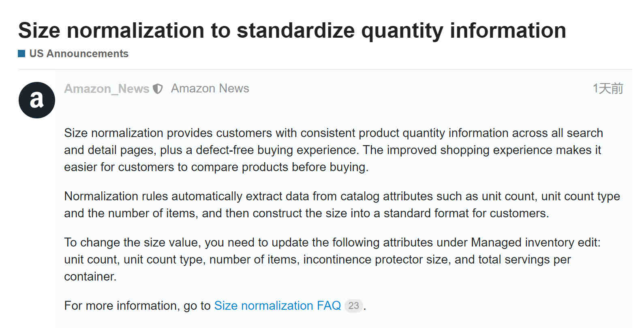This screenshot has width=644, height=328.
Task: Click the phrase defect-free buying experience
Action: pyautogui.click(x=276, y=150)
